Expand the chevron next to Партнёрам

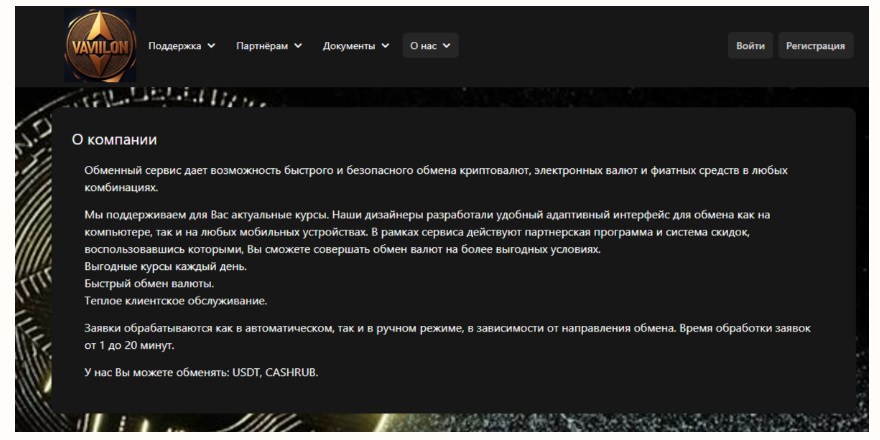pos(298,46)
